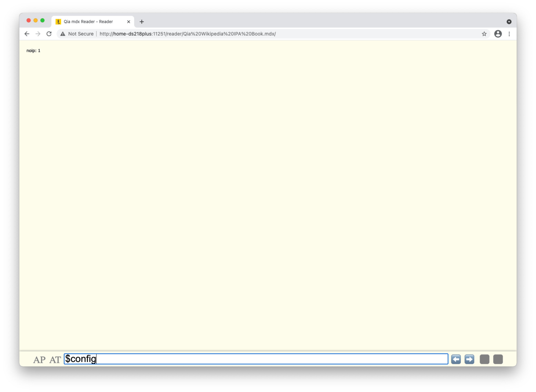Select the Qia mdx Reader tab

93,22
